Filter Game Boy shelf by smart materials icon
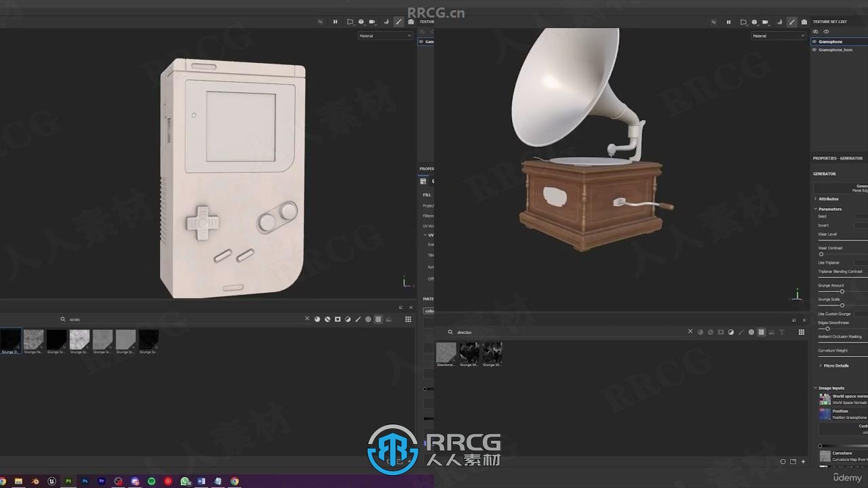The image size is (868, 488). coord(328,319)
